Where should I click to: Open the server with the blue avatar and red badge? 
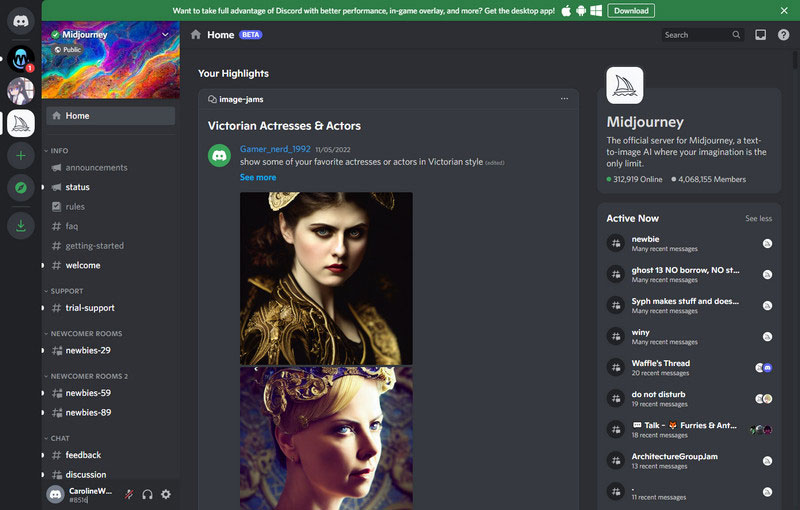21,59
